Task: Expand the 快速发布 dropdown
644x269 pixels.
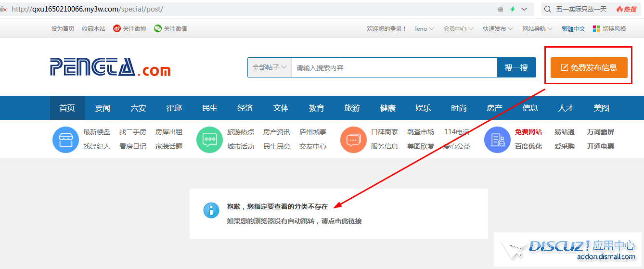Action: point(498,29)
